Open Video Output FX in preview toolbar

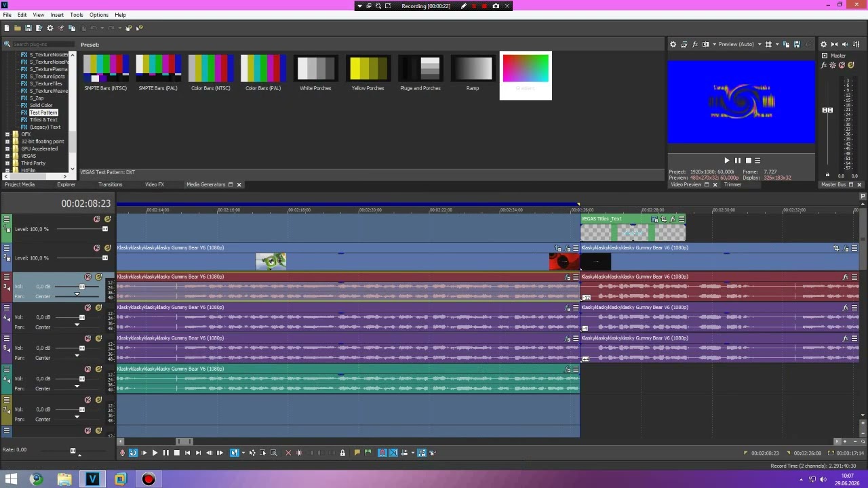(x=695, y=44)
